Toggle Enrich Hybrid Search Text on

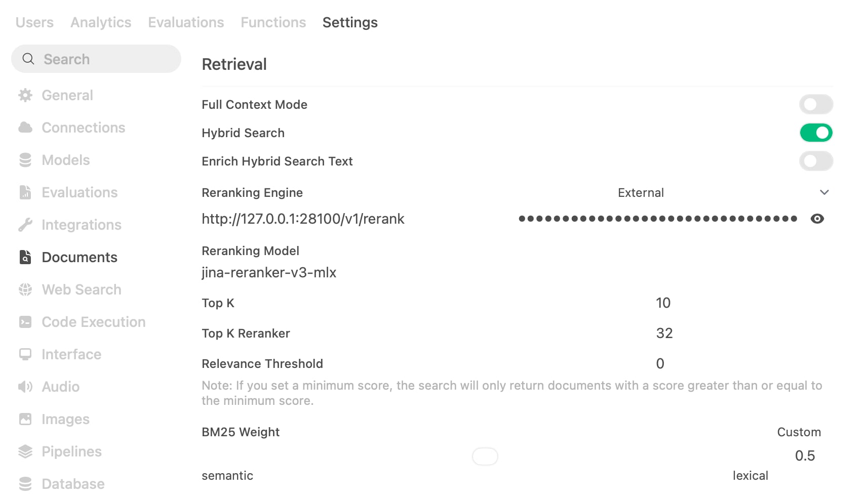click(x=816, y=161)
